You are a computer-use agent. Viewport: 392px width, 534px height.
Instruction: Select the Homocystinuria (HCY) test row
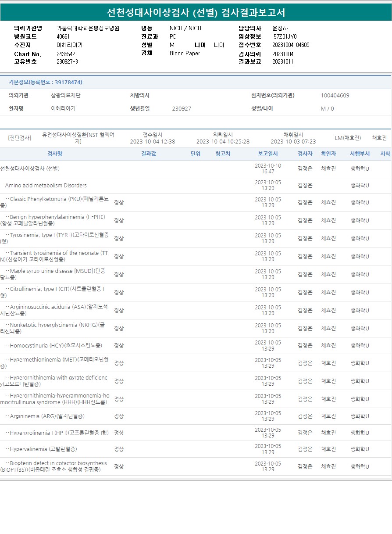click(x=56, y=346)
